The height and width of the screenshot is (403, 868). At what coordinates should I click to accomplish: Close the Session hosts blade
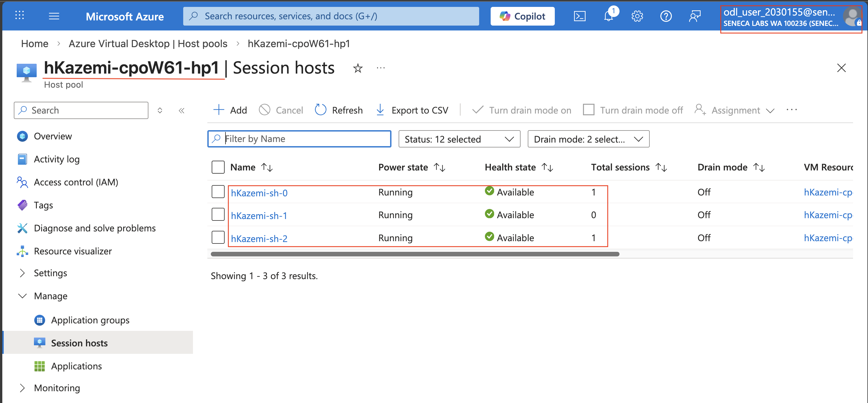tap(841, 68)
